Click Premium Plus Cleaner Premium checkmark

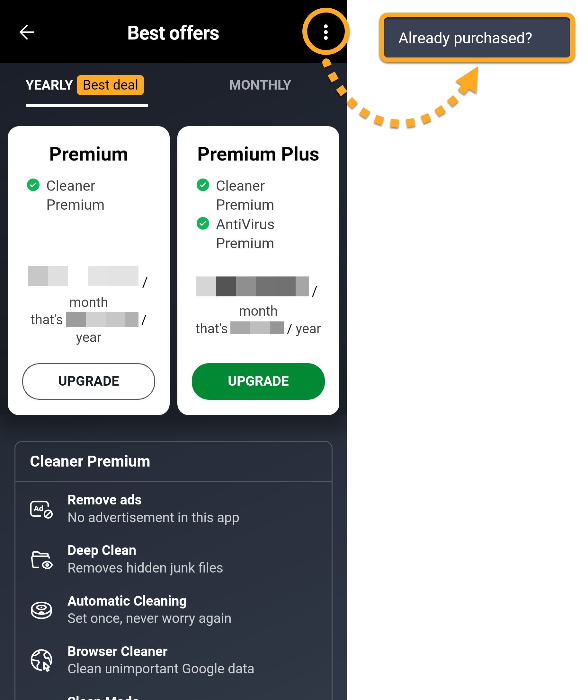coord(203,185)
